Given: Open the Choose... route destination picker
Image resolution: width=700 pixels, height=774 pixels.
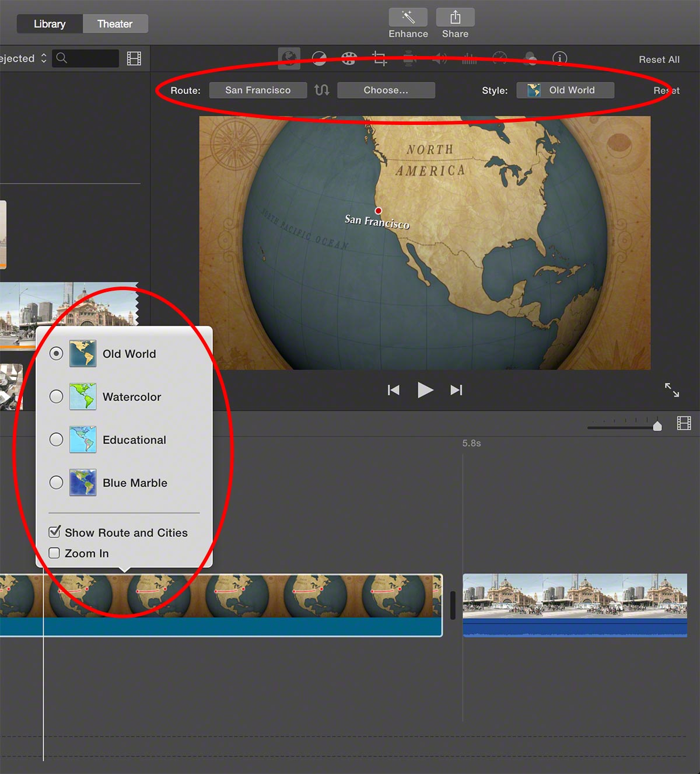Looking at the screenshot, I should (x=386, y=90).
